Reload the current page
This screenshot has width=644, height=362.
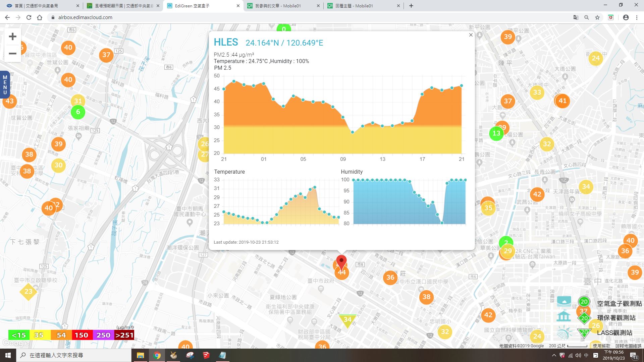tap(29, 17)
